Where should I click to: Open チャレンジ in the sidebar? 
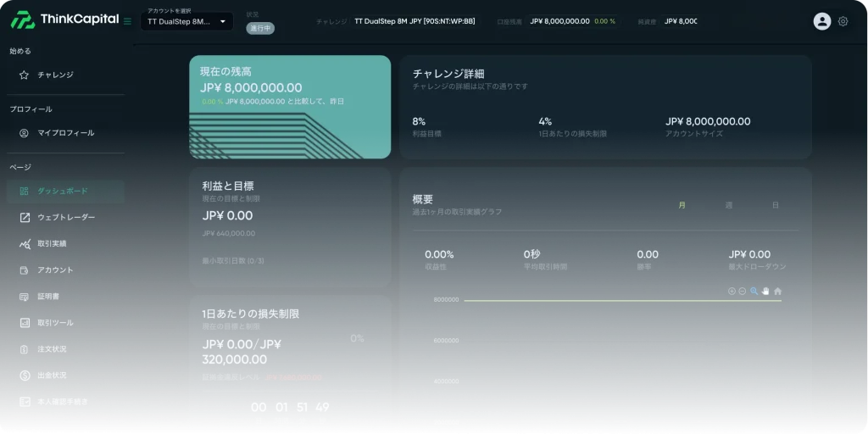pos(55,75)
